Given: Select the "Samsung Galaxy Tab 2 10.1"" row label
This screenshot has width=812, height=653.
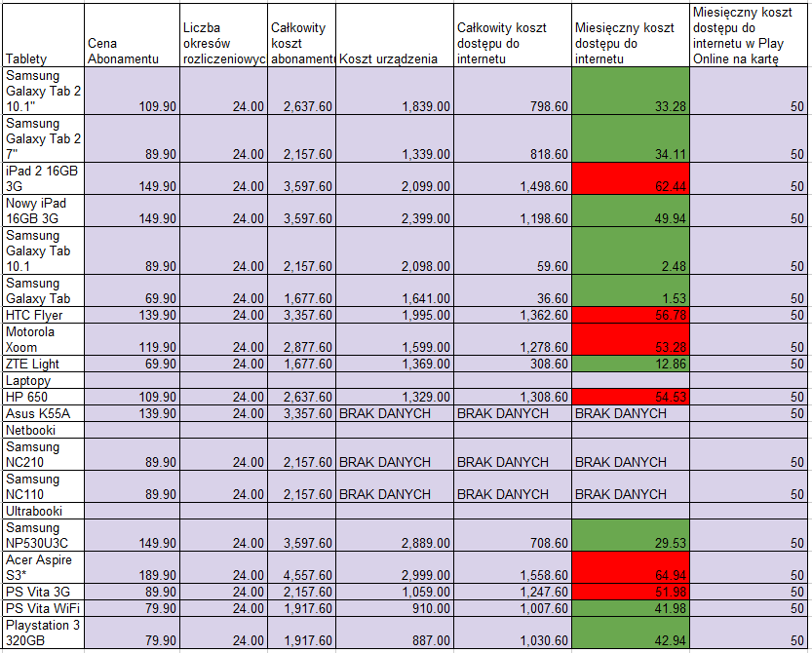Looking at the screenshot, I should click(44, 91).
